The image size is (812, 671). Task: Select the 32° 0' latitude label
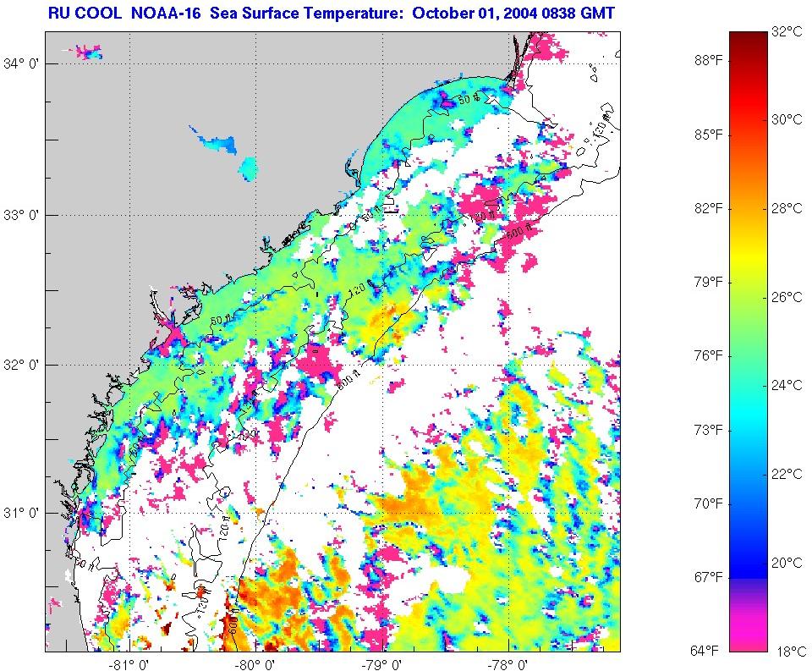21,365
